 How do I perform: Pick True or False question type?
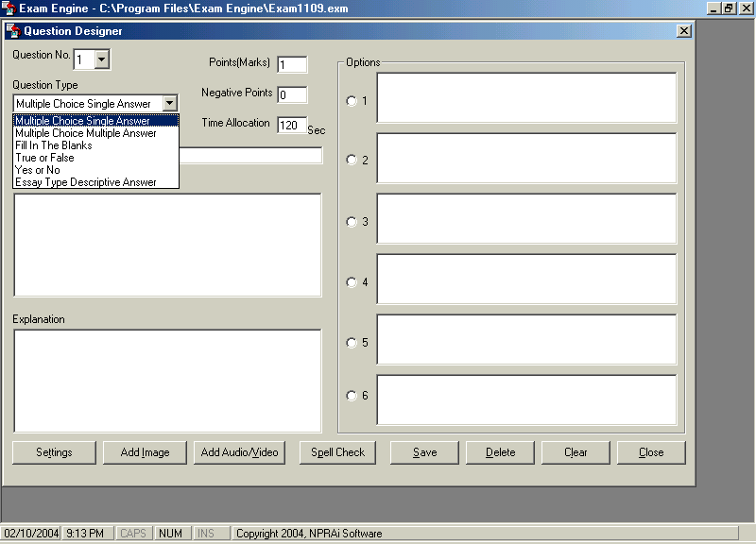pyautogui.click(x=44, y=158)
